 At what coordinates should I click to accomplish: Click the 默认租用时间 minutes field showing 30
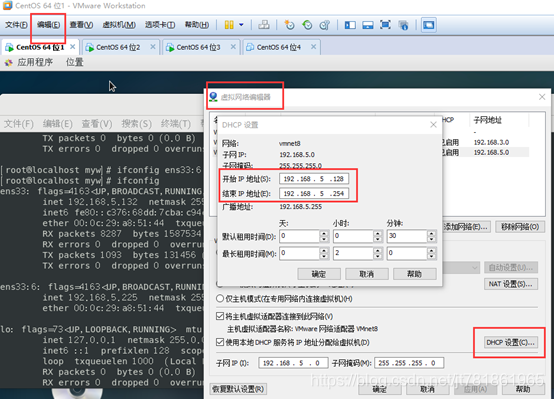[407, 236]
